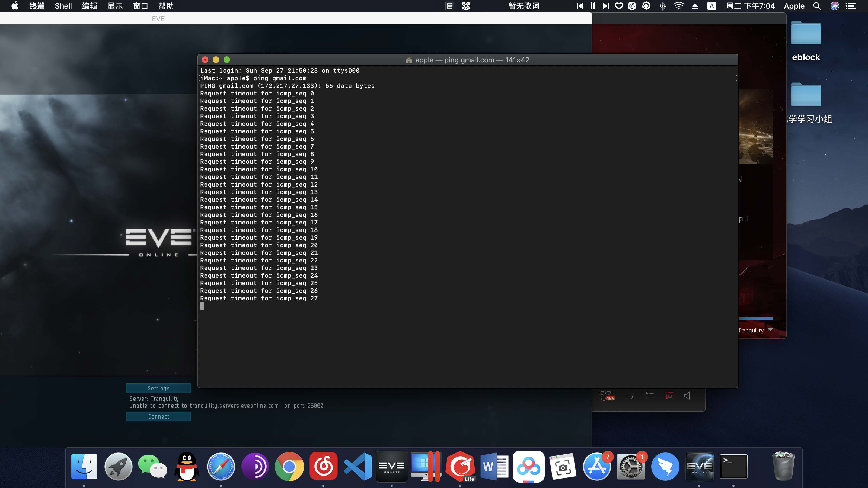Skip to previous track in menu bar
The width and height of the screenshot is (868, 488).
(580, 6)
